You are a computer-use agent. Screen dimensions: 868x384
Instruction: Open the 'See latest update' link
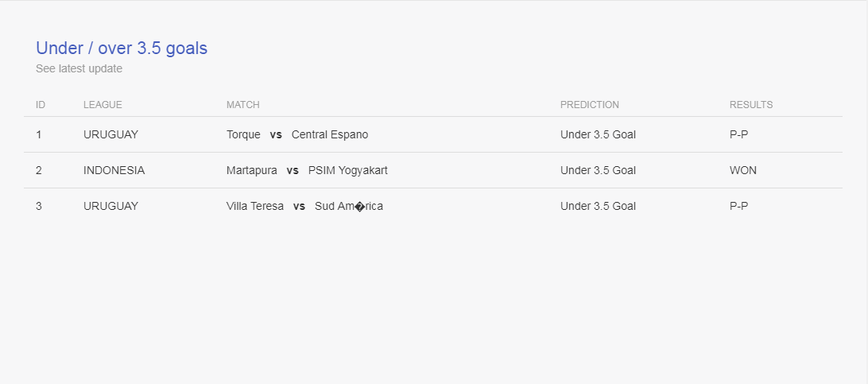pos(79,68)
